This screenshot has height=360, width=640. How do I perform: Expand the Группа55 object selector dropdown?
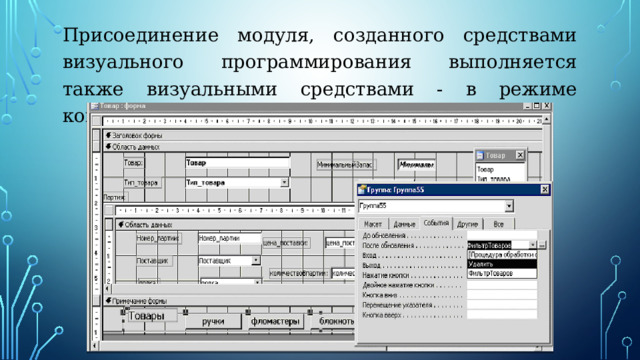(509, 206)
